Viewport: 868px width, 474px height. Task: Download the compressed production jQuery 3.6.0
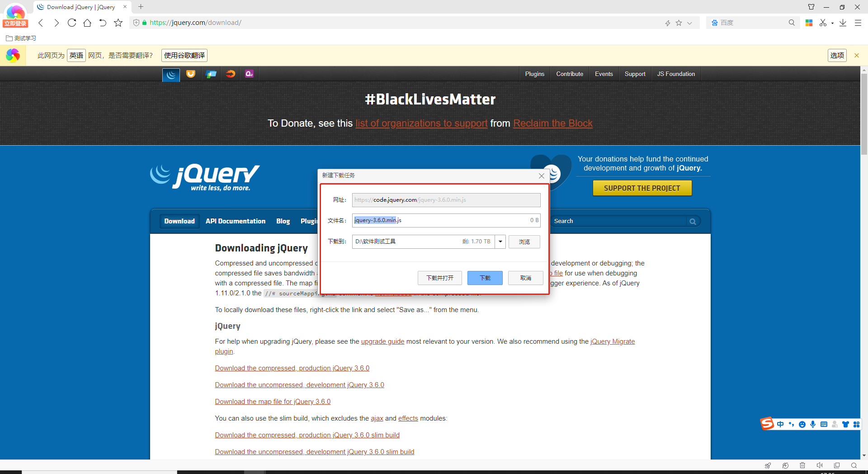(292, 368)
